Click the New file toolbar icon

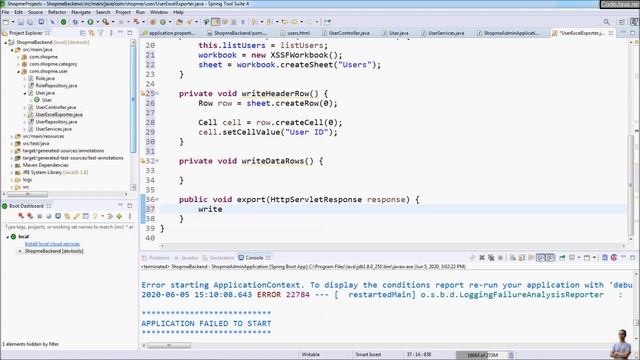(6, 22)
